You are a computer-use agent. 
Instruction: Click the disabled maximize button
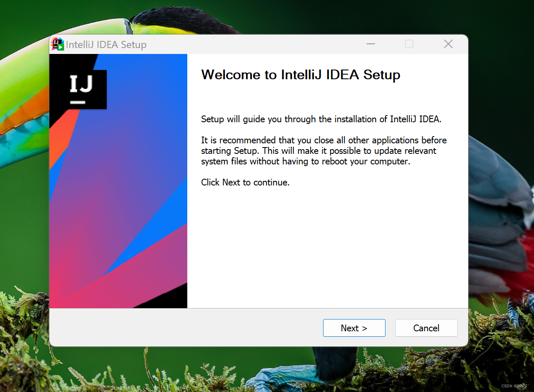point(409,44)
